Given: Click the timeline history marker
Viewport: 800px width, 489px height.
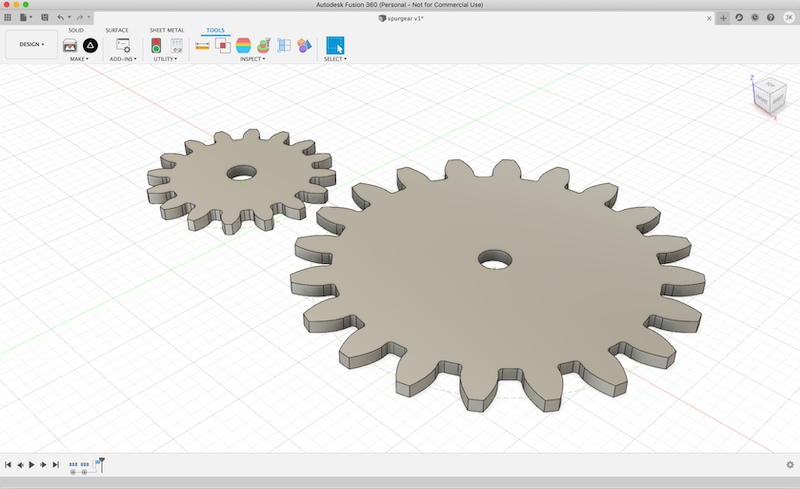Looking at the screenshot, I should click(x=102, y=464).
